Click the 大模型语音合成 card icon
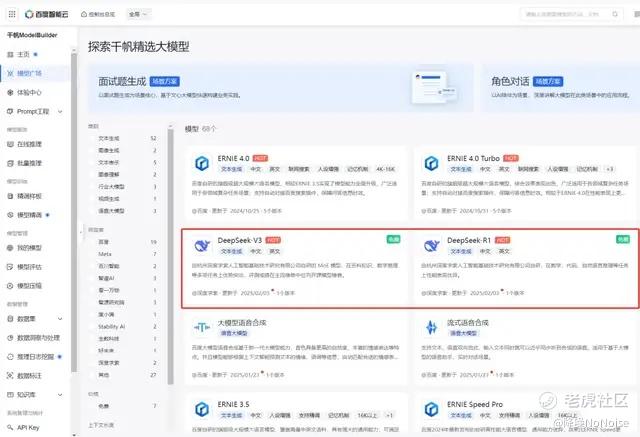Screen dimensions: 640x437 pyautogui.click(x=202, y=327)
